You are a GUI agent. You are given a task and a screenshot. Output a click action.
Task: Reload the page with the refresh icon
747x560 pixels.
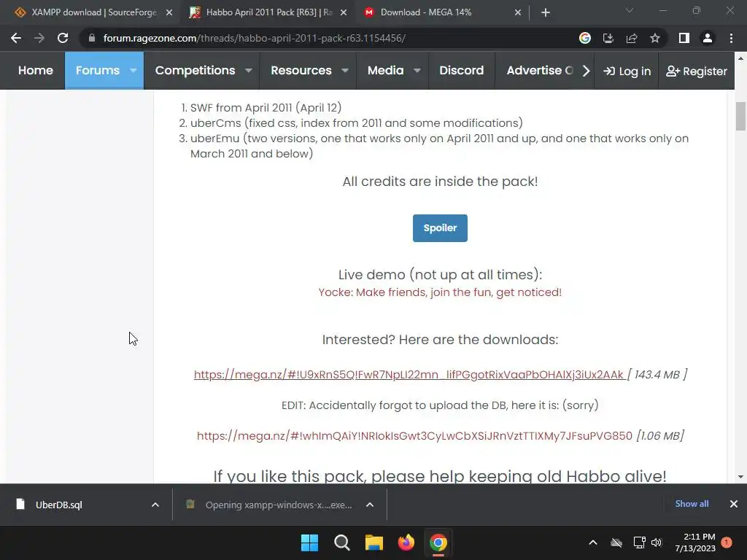tap(63, 38)
